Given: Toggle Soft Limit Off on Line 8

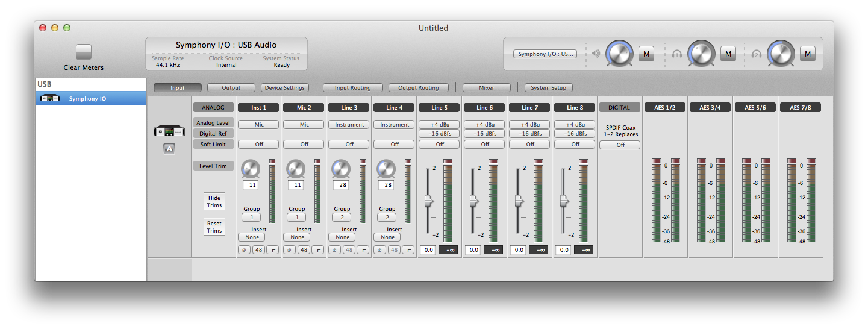Looking at the screenshot, I should click(x=575, y=145).
